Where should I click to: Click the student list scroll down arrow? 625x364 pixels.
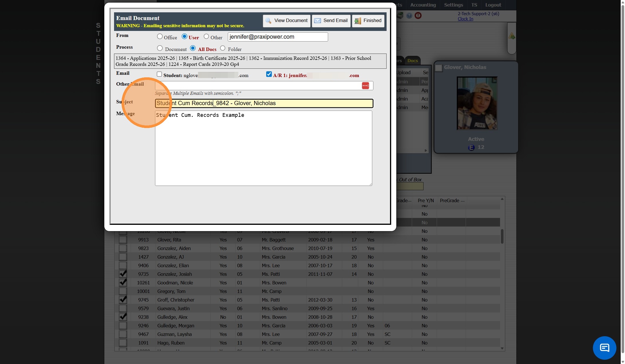click(x=502, y=348)
